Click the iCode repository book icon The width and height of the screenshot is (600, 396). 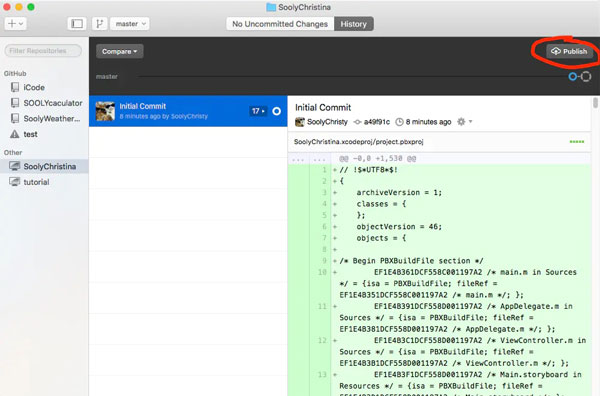click(15, 87)
